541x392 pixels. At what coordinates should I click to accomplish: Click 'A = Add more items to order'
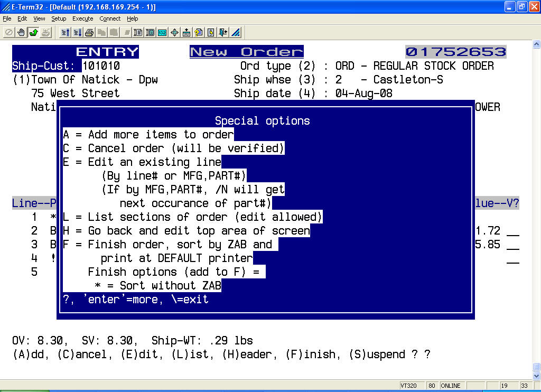(x=148, y=134)
